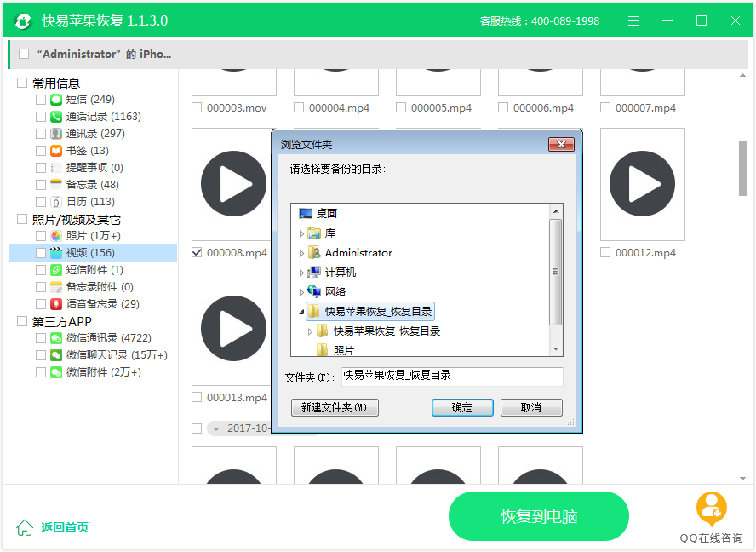The image size is (756, 552).
Task: Click the main video list scrollbar thumb
Action: (x=742, y=169)
